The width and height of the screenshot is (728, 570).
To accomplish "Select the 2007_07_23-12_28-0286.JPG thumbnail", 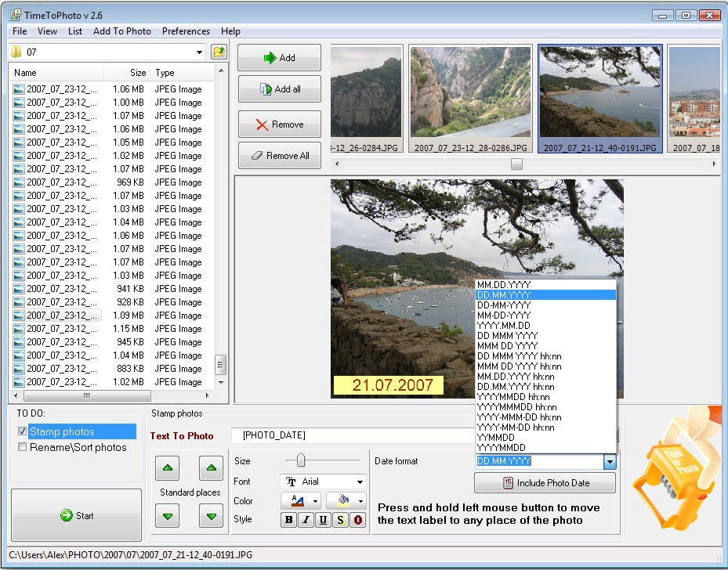I will (x=470, y=99).
